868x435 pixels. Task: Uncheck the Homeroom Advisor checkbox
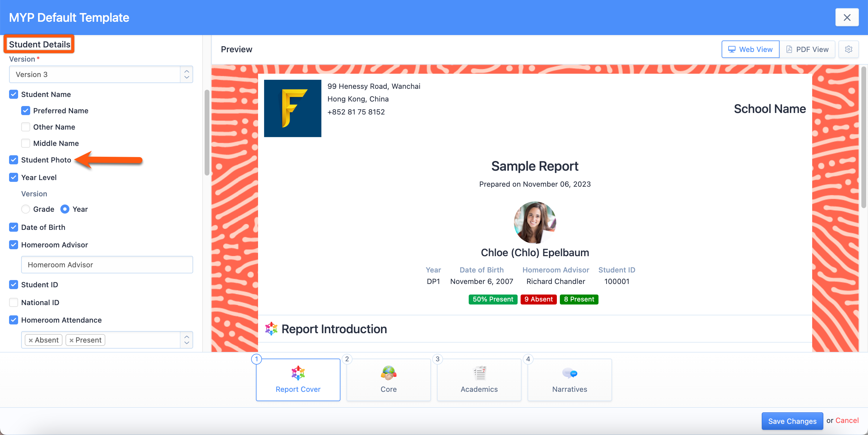14,244
